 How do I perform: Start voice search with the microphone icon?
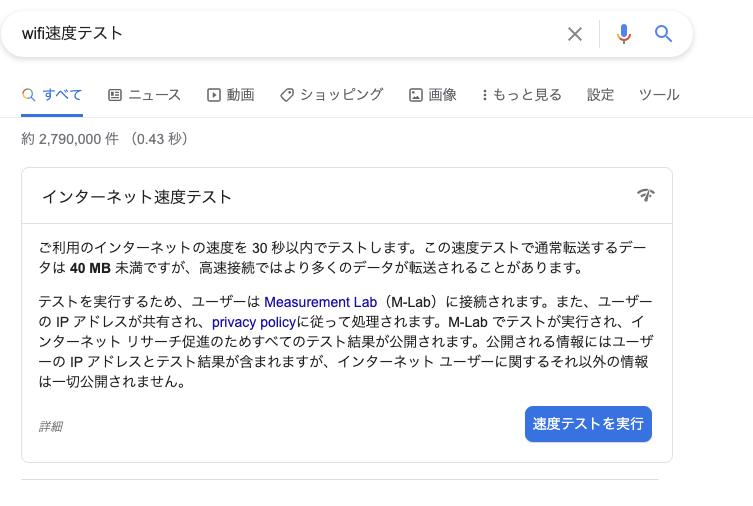(x=624, y=34)
